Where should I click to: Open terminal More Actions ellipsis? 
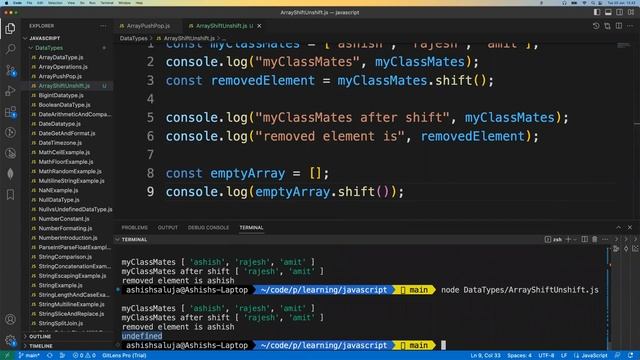pyautogui.click(x=605, y=239)
